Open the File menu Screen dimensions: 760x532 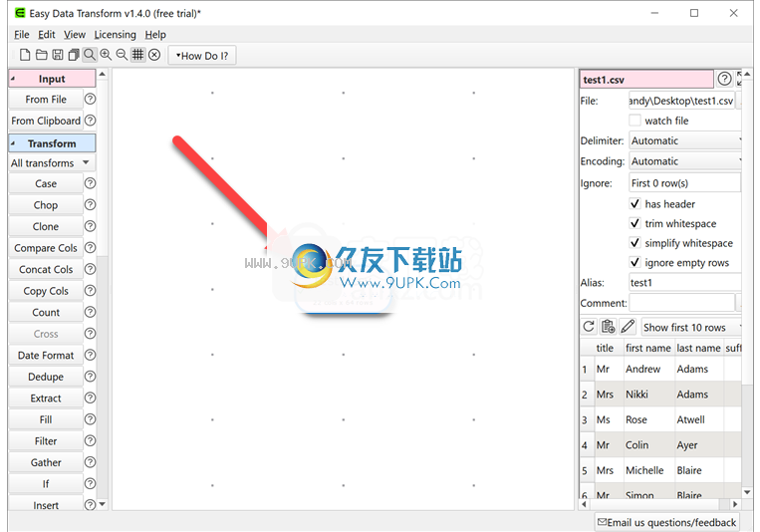pyautogui.click(x=21, y=35)
